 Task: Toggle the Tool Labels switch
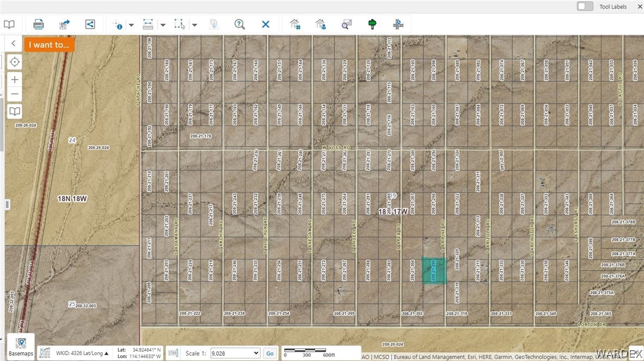pos(585,6)
